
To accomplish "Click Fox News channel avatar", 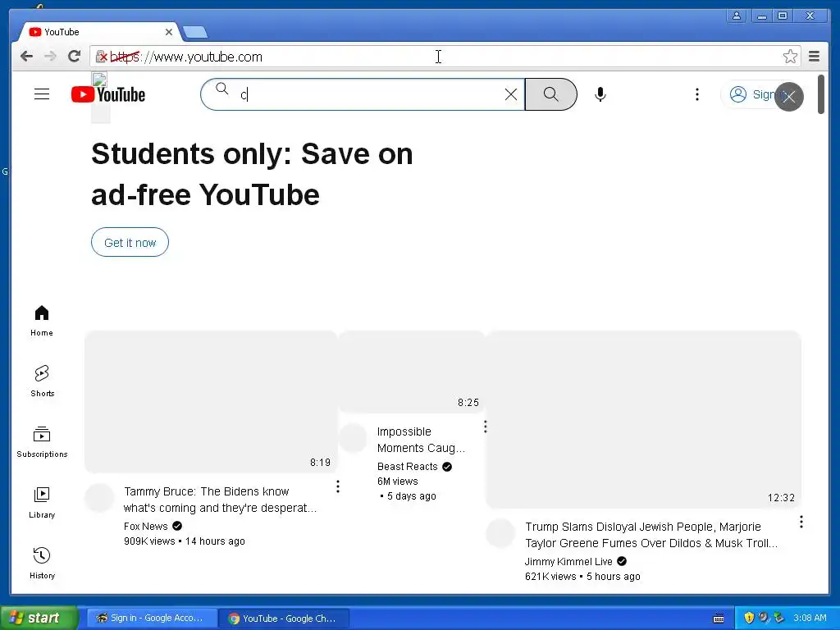I will coord(99,498).
